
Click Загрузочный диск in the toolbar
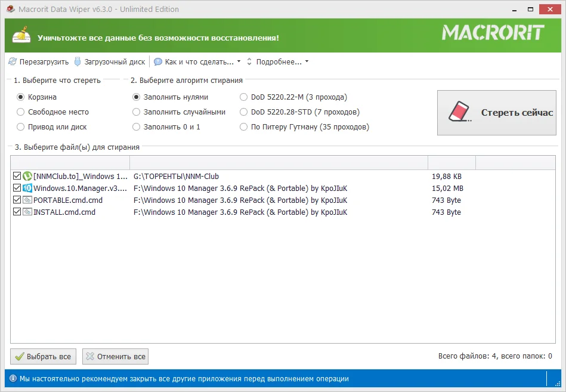[x=110, y=61]
